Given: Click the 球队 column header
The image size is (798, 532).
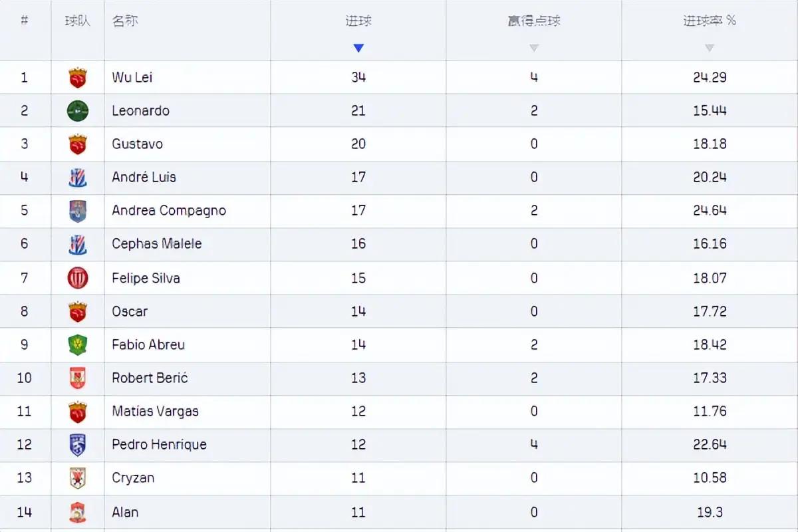Looking at the screenshot, I should tap(77, 21).
